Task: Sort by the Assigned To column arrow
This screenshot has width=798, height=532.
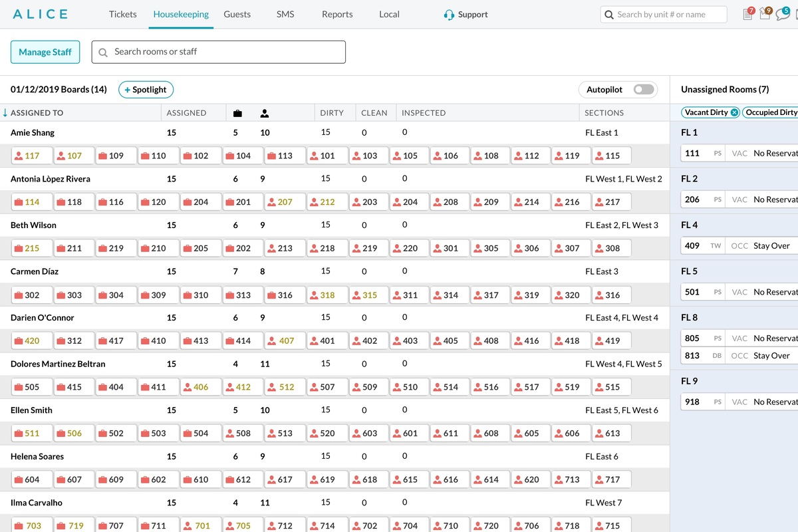Action: (5, 113)
